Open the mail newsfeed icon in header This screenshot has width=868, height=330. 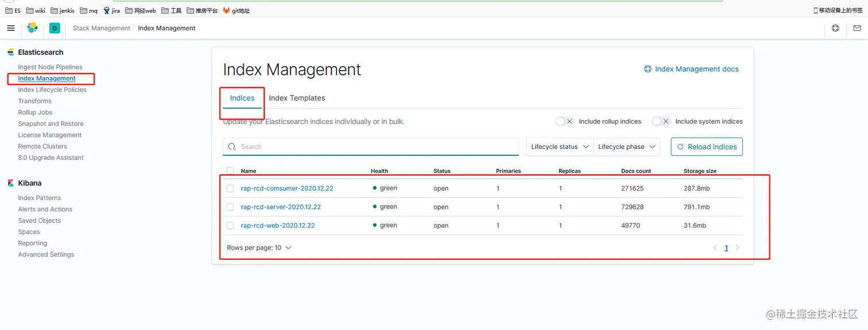coord(857,28)
